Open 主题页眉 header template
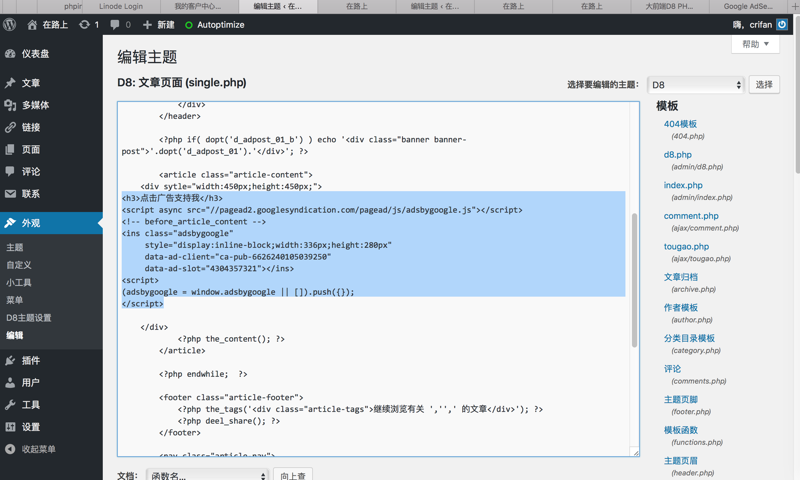This screenshot has height=480, width=800. [681, 461]
